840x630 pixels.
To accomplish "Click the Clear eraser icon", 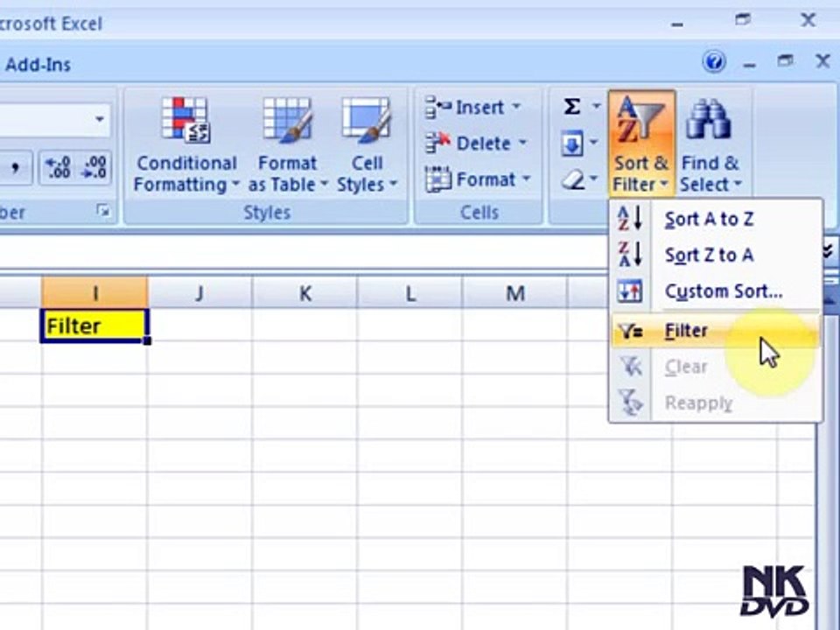I will pyautogui.click(x=573, y=179).
